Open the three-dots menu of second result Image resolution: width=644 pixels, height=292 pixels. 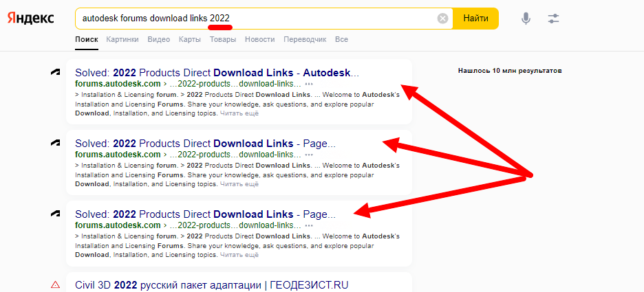pos(309,155)
